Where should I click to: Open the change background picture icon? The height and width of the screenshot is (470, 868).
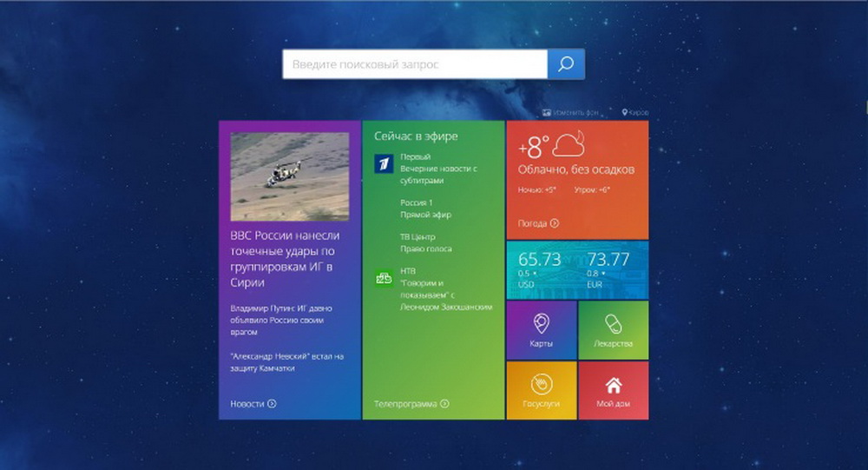tap(546, 113)
